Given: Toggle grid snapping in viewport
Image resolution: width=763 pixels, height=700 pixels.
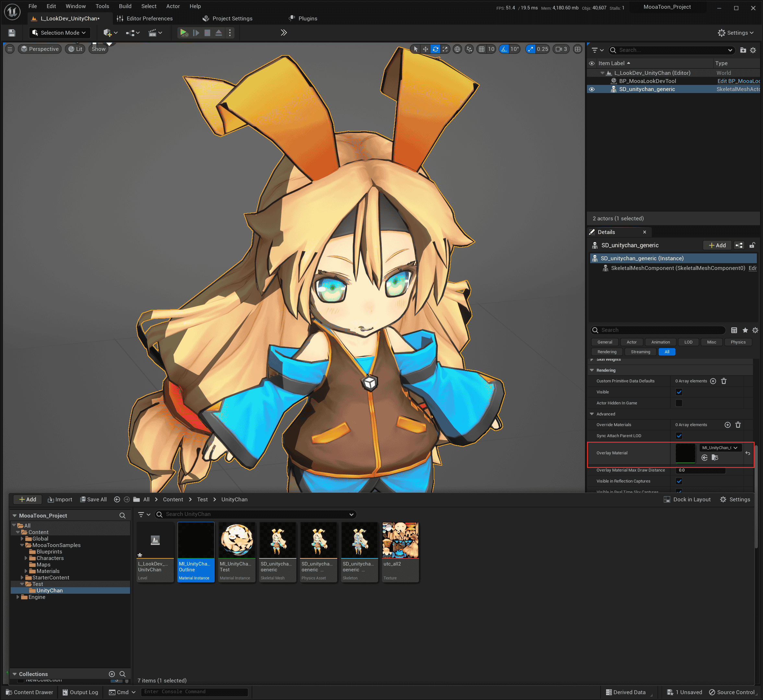Looking at the screenshot, I should (482, 49).
